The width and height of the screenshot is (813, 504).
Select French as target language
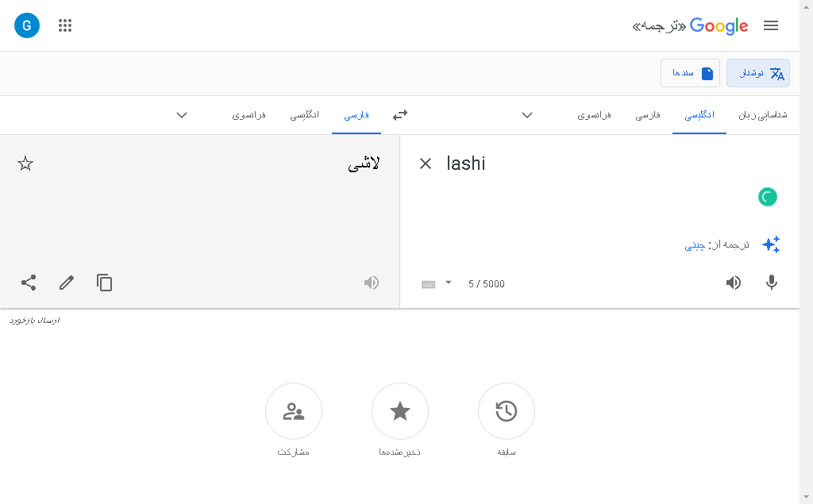pyautogui.click(x=249, y=115)
